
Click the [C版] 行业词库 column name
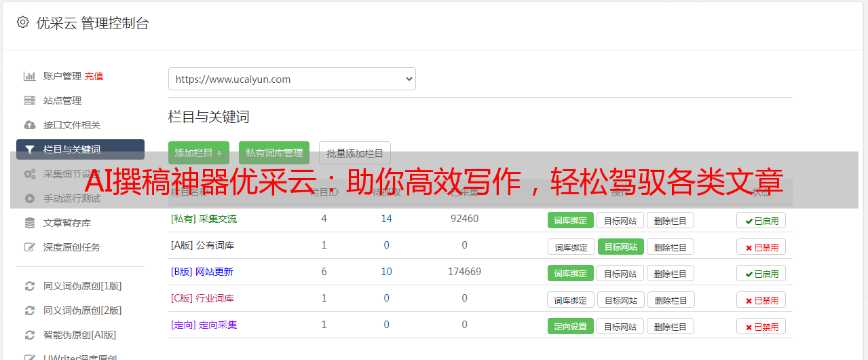pyautogui.click(x=202, y=298)
